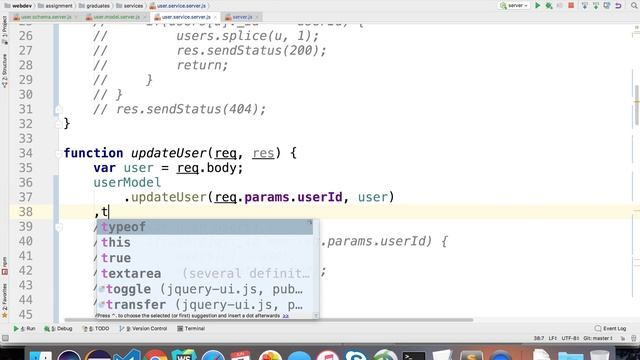Pick transfer (jquery-ui.js) suggestion

(x=204, y=304)
